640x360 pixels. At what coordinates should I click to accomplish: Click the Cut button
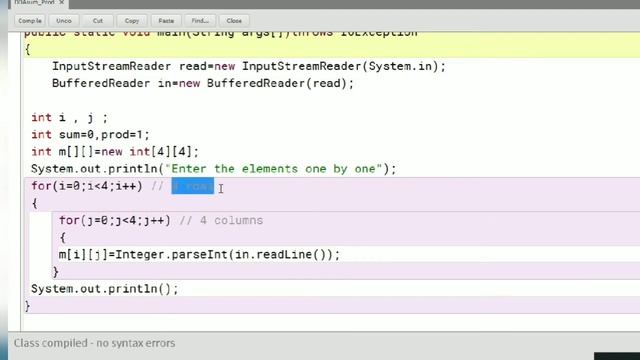pos(98,20)
